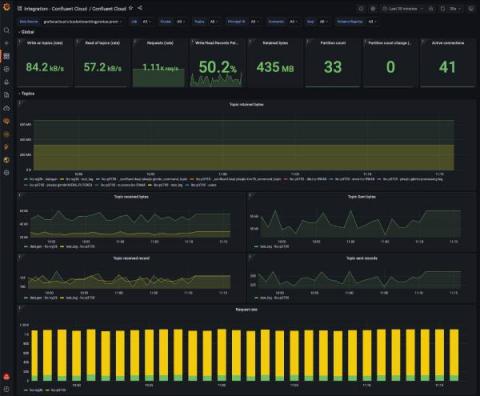This screenshot has width=480, height=396.
Task: Click the Integration - Confluent Cloud breadcrumb
Action: [56, 9]
